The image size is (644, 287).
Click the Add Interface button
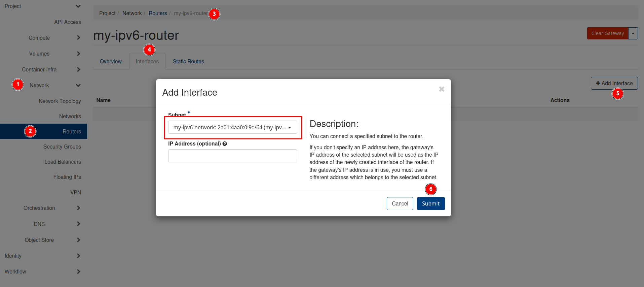pos(614,83)
